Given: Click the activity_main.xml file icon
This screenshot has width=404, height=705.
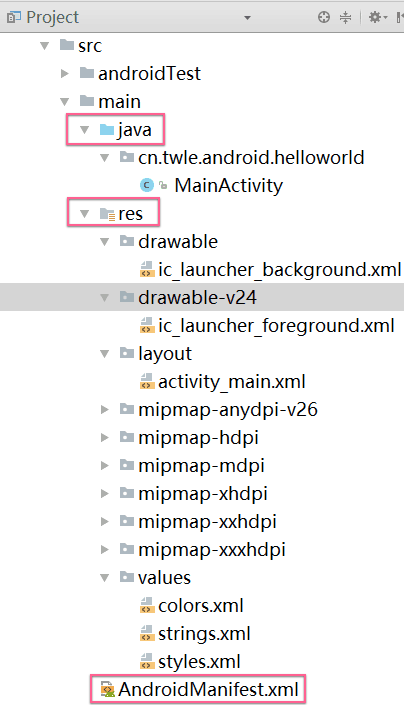Looking at the screenshot, I should [x=147, y=382].
